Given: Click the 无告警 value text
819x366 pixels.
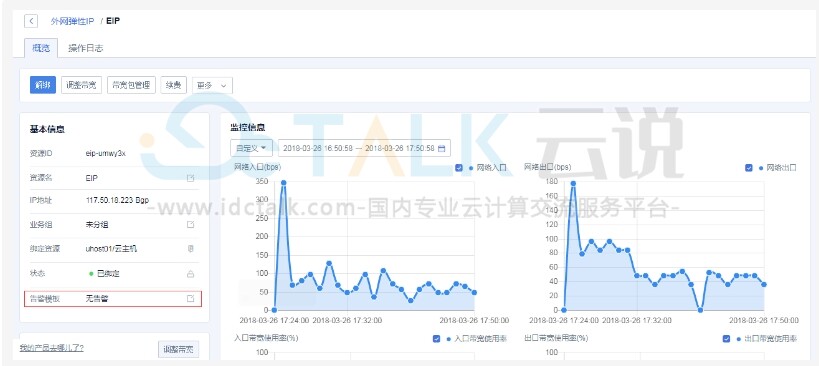Looking at the screenshot, I should coord(97,299).
